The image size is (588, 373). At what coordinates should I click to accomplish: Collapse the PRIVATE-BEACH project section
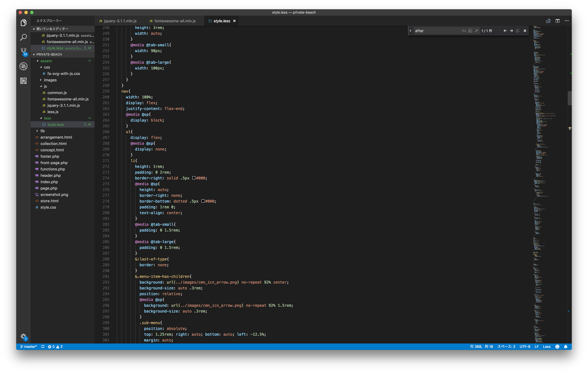pos(63,54)
